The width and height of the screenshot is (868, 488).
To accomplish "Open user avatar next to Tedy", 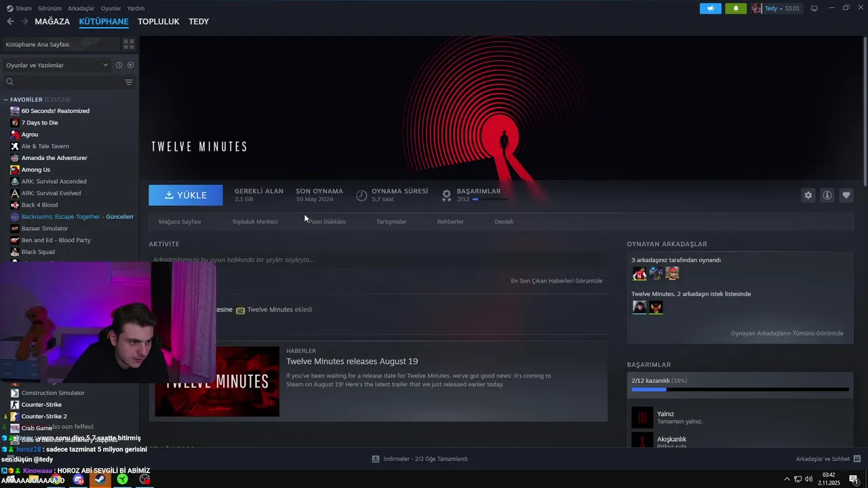I will (757, 9).
